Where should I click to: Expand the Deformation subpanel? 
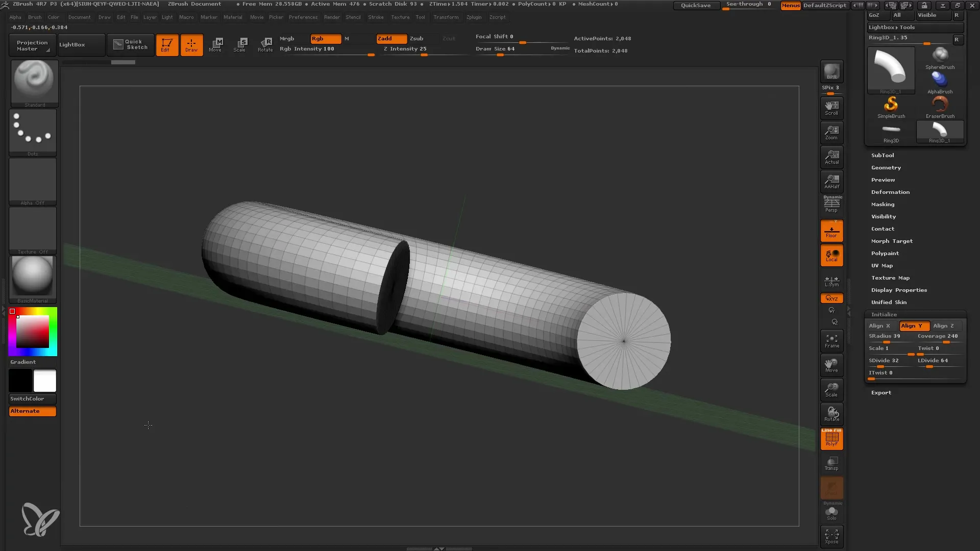pos(890,192)
